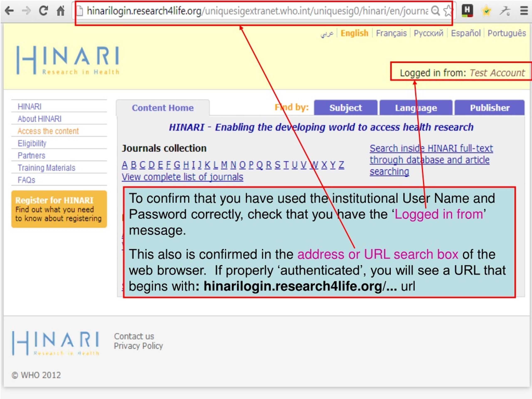Open Find by Subject tab
Image resolution: width=532 pixels, height=399 pixels.
click(345, 108)
